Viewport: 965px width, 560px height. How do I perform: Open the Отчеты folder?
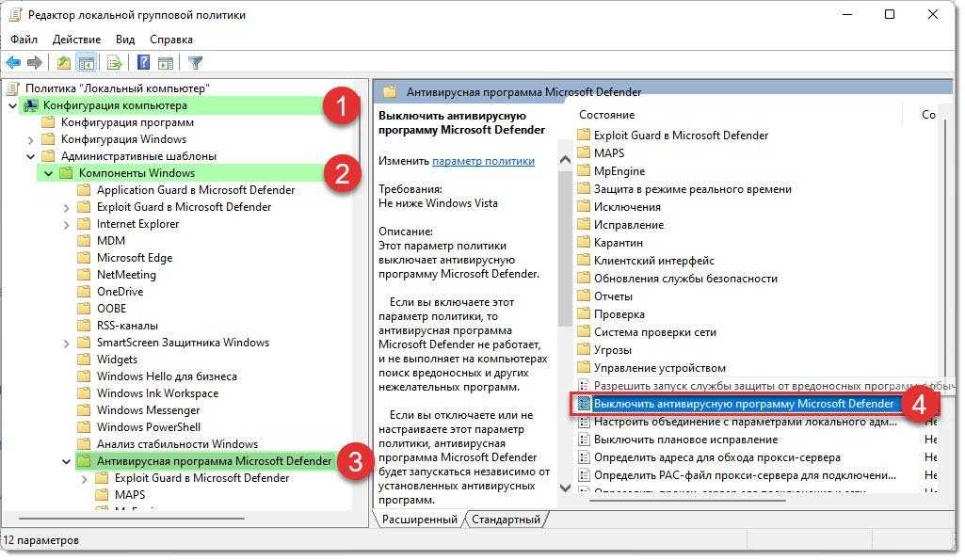(x=613, y=296)
